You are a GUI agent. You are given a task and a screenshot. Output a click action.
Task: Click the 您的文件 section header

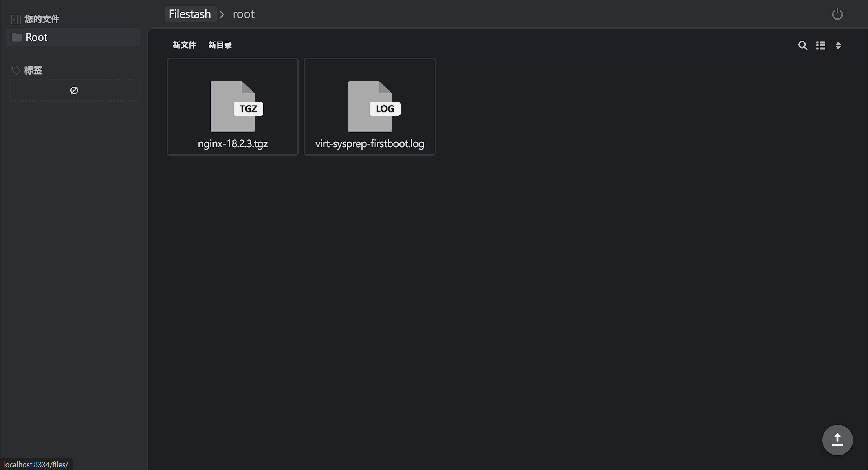pyautogui.click(x=42, y=19)
